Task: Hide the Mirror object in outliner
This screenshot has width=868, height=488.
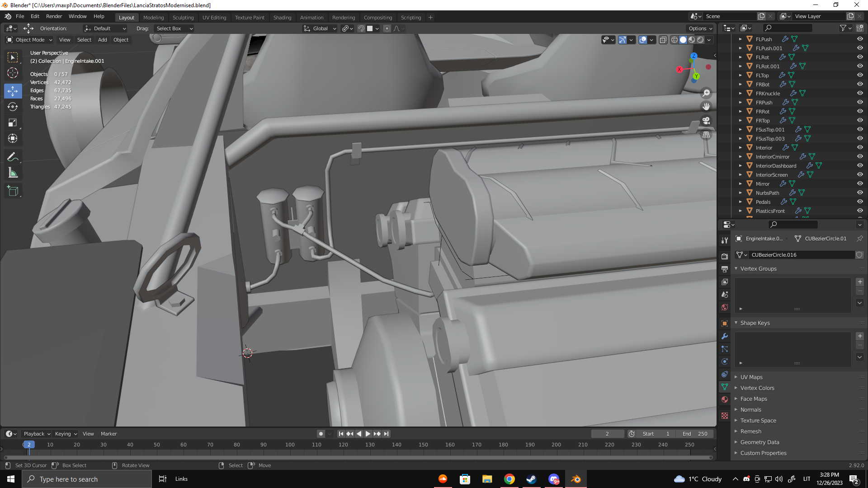Action: coord(860,183)
